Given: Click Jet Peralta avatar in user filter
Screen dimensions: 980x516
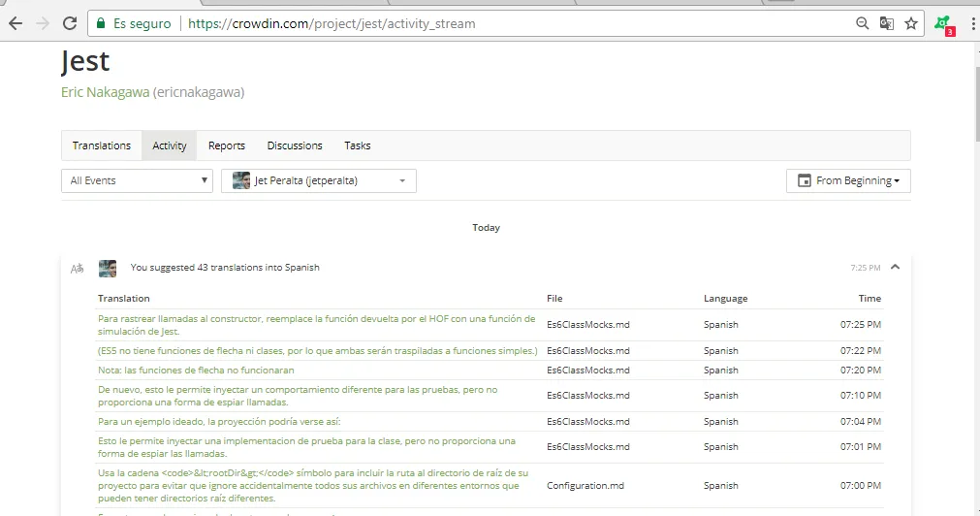Looking at the screenshot, I should pyautogui.click(x=241, y=180).
